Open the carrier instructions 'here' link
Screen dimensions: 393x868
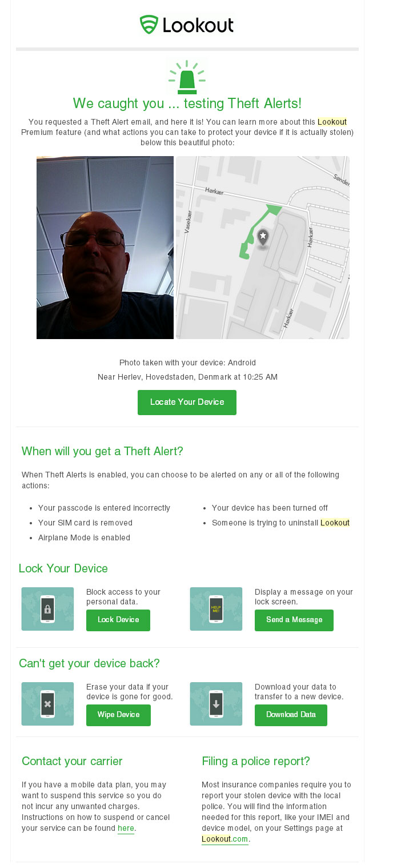pyautogui.click(x=126, y=828)
